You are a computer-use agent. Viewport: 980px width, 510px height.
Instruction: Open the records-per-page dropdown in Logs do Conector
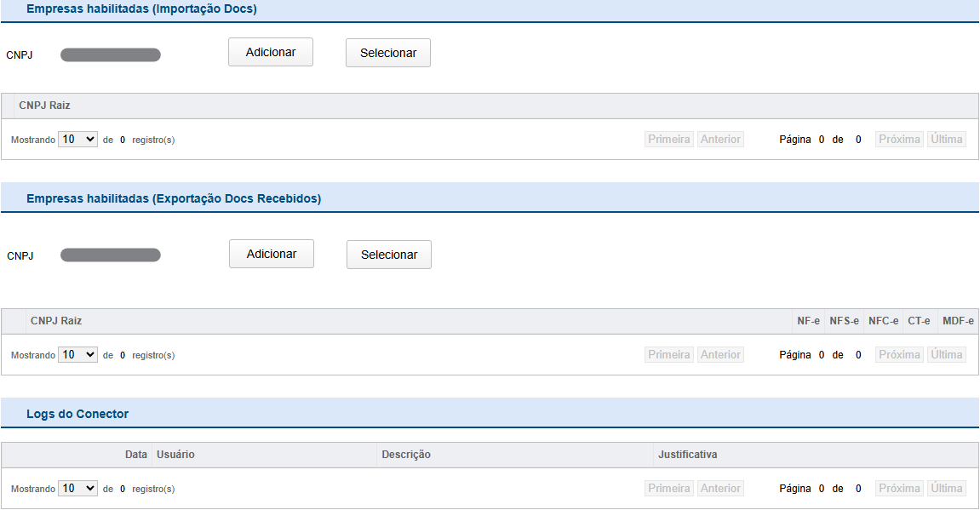click(78, 488)
